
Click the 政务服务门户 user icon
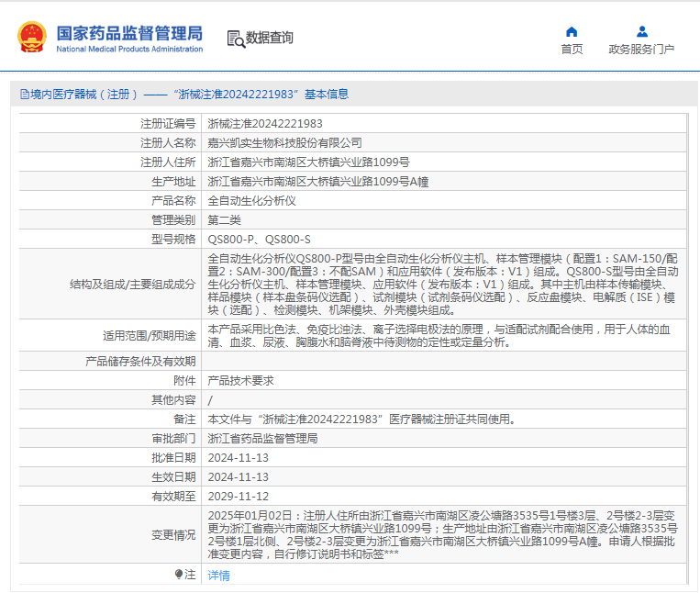642,32
